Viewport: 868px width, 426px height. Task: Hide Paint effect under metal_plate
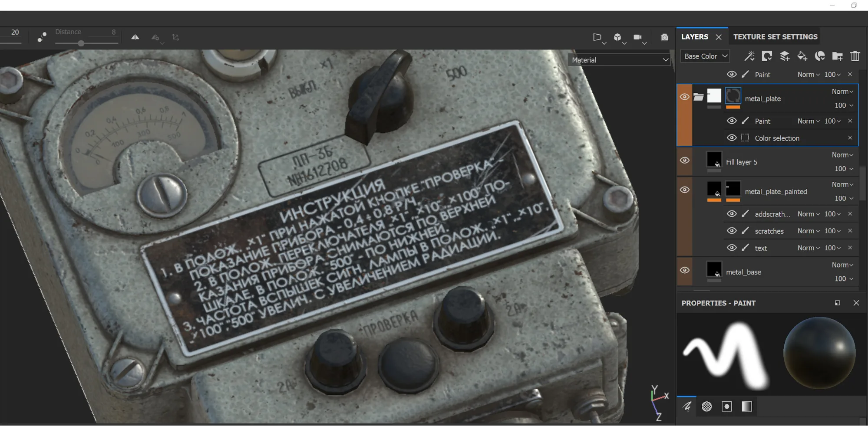pos(732,121)
